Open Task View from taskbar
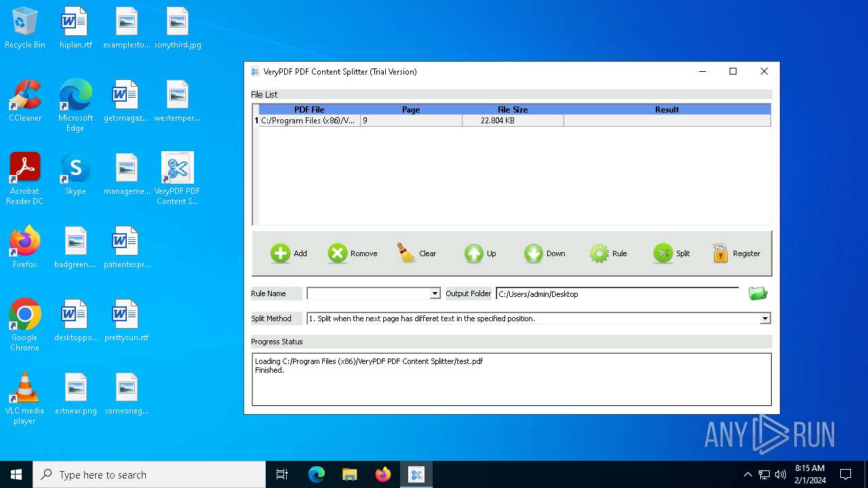 tap(282, 474)
